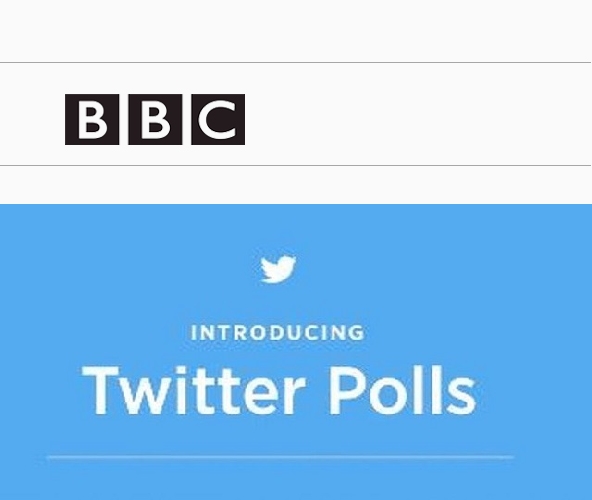The width and height of the screenshot is (592, 500).
Task: Click the letter P in Polls
Action: (x=347, y=390)
